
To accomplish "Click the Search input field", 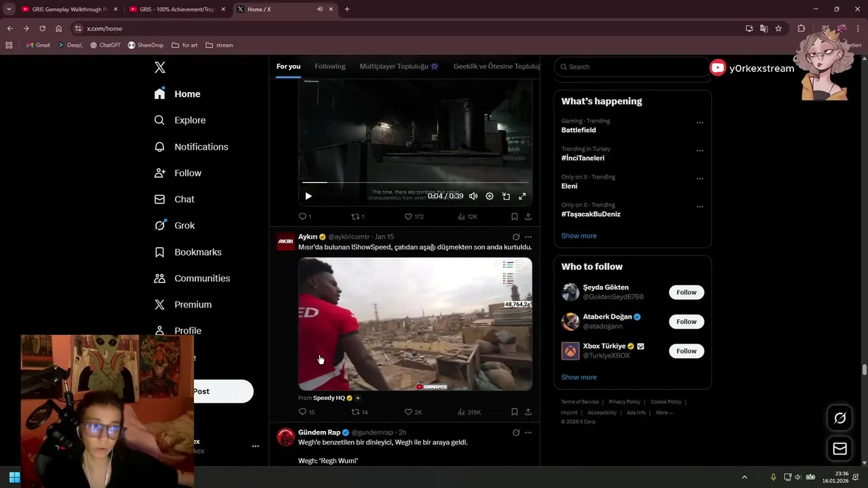I will tap(632, 66).
